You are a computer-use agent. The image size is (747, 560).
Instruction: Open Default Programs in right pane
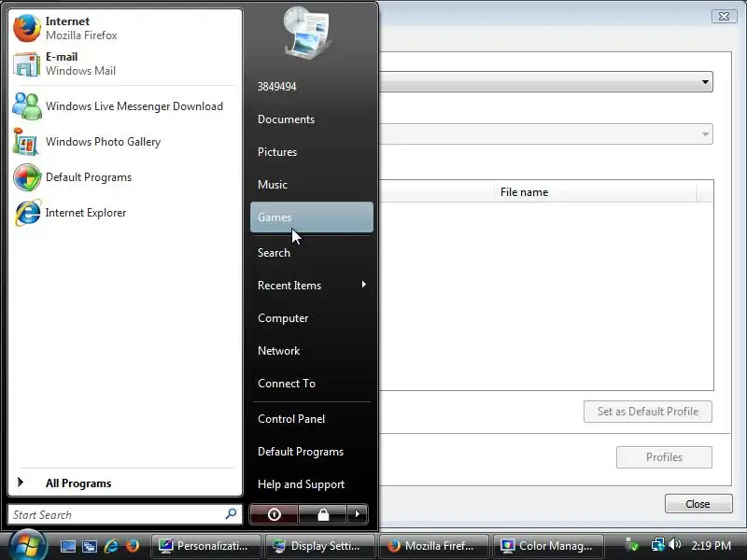point(312,452)
